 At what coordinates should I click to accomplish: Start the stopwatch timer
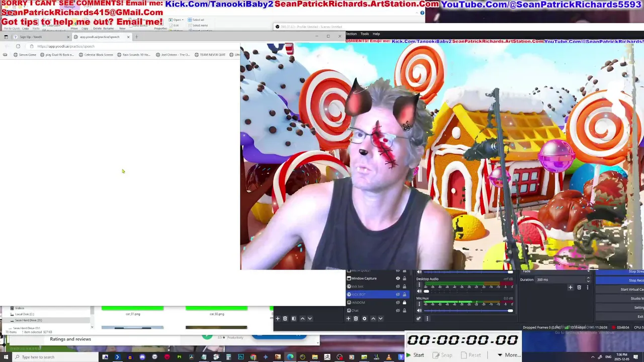pyautogui.click(x=415, y=355)
